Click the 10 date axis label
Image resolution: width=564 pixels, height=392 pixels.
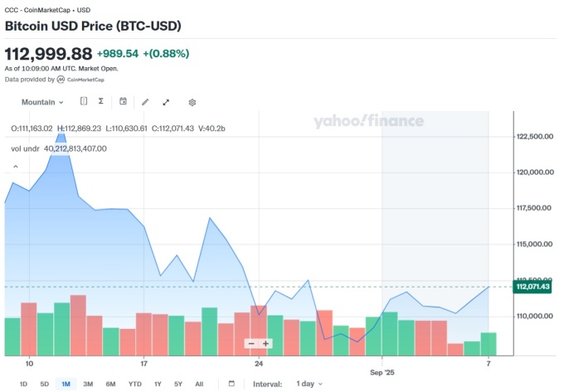[x=29, y=364]
